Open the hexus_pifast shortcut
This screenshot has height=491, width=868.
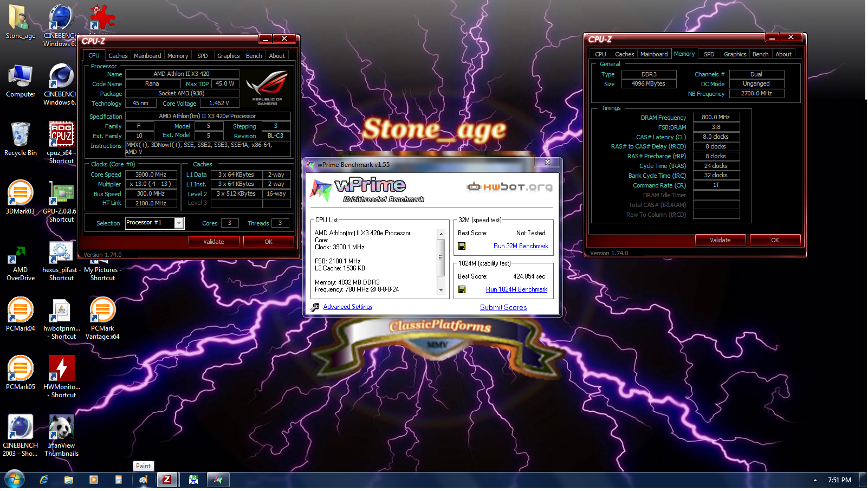click(61, 261)
